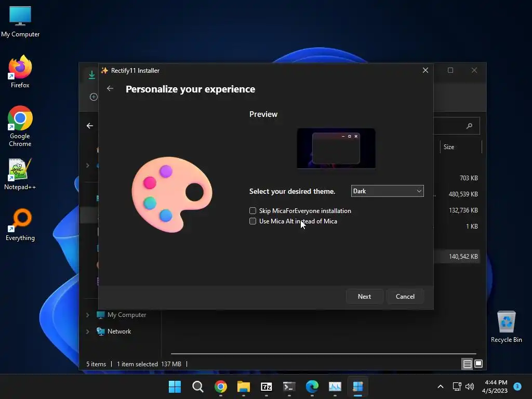Show hidden system tray icons
Screen dimensions: 532x399
[x=441, y=387]
